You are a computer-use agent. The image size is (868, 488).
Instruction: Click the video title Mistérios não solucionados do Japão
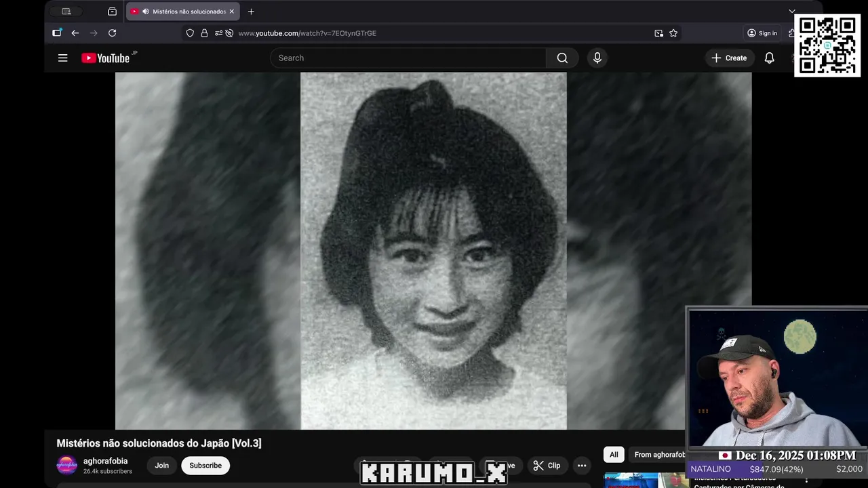click(159, 443)
